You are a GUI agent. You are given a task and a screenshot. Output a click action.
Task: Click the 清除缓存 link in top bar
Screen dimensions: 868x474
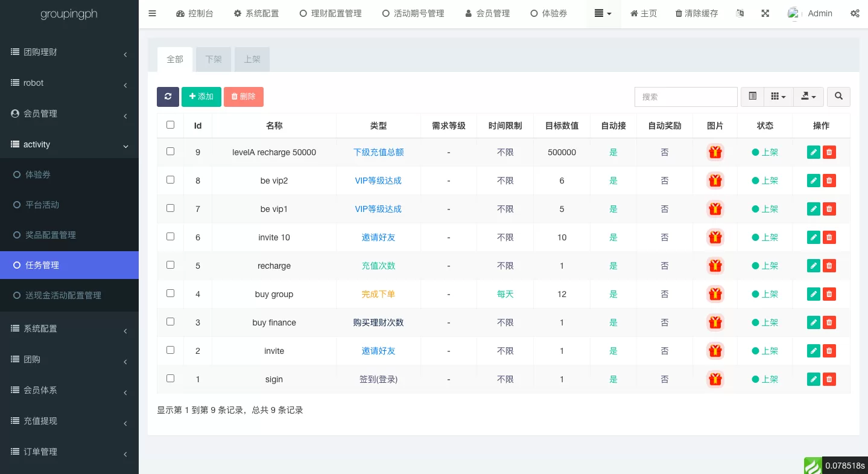pos(697,13)
